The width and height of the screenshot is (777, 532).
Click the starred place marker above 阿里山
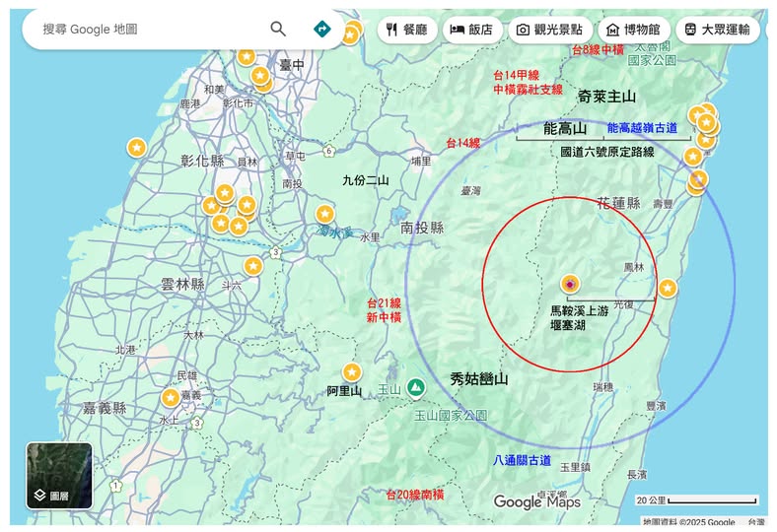(352, 372)
